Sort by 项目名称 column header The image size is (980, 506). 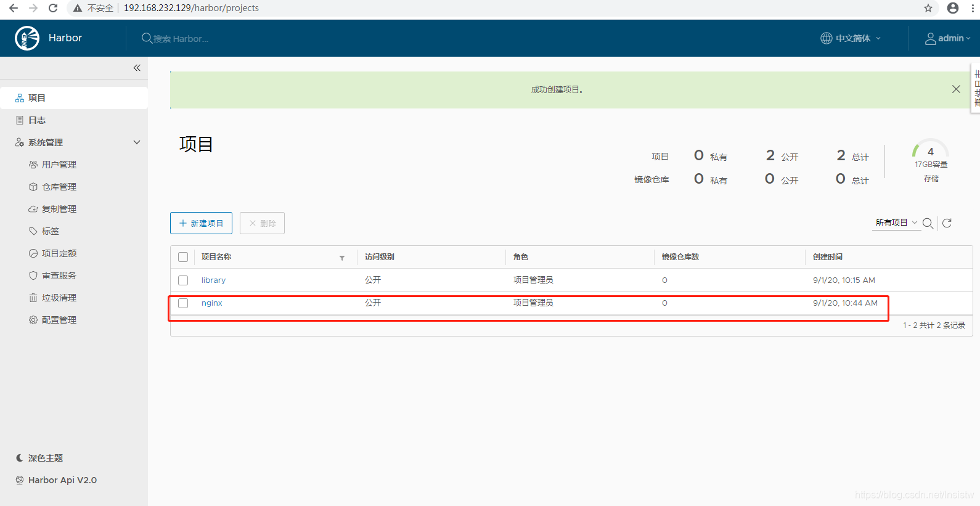click(x=216, y=257)
